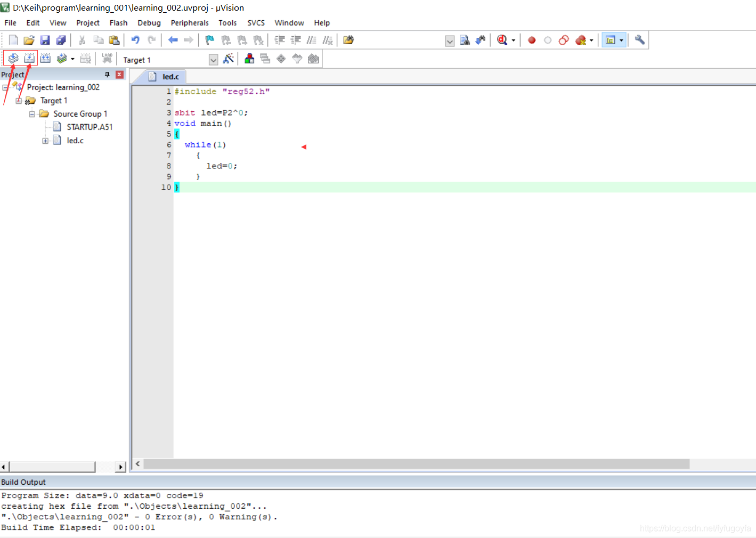The height and width of the screenshot is (538, 756).
Task: Open the Pack Installer icon
Action: (x=313, y=59)
